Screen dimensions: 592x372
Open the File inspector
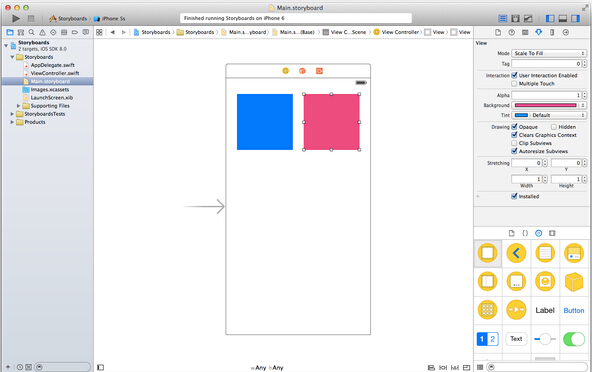click(x=498, y=32)
